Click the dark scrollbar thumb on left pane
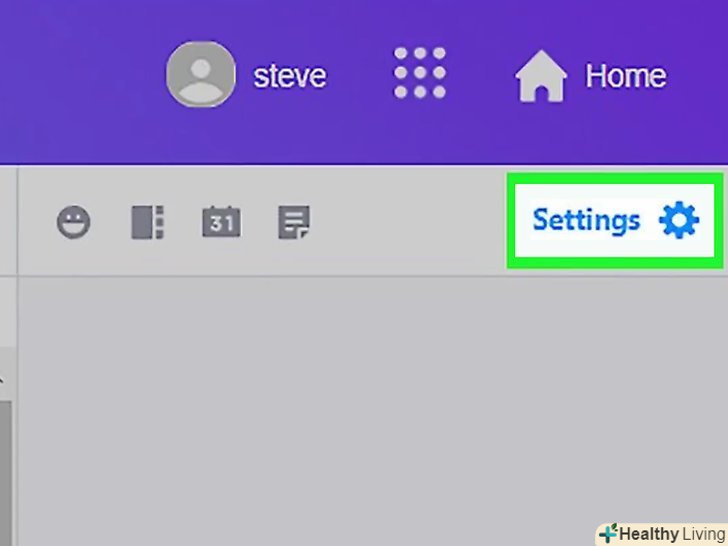This screenshot has height=546, width=728. pos(6,474)
